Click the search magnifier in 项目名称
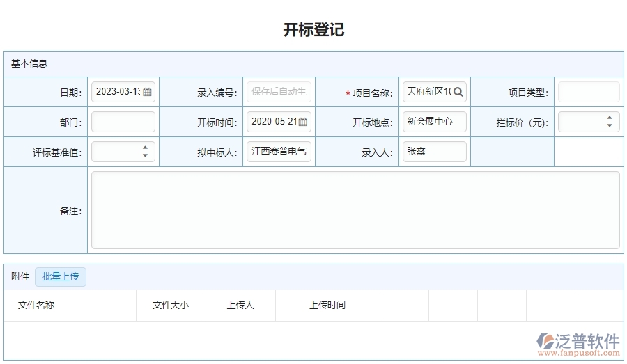The height and width of the screenshot is (364, 627). coord(458,92)
